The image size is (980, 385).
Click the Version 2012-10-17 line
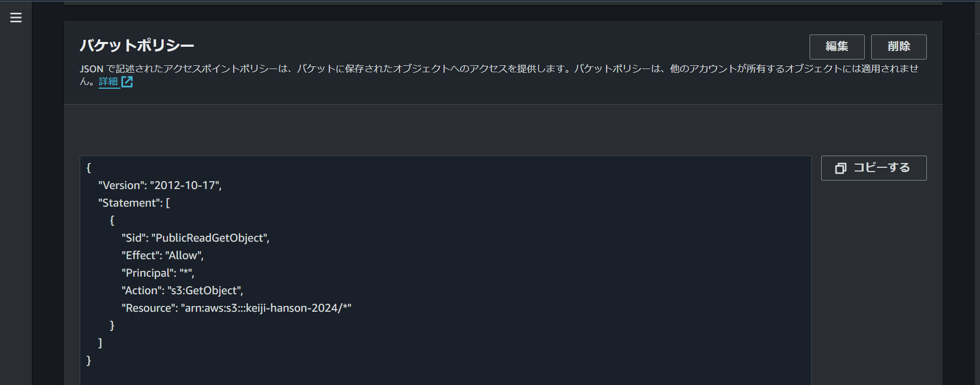click(160, 185)
